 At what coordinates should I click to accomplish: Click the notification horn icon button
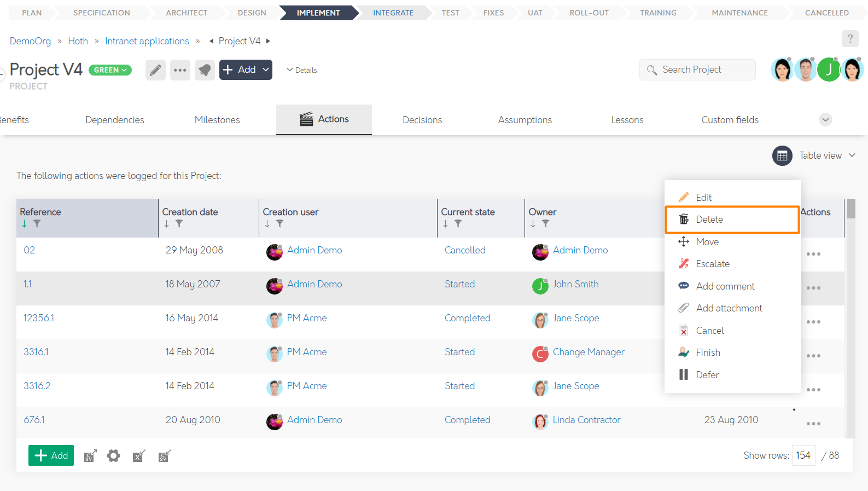[x=205, y=70]
